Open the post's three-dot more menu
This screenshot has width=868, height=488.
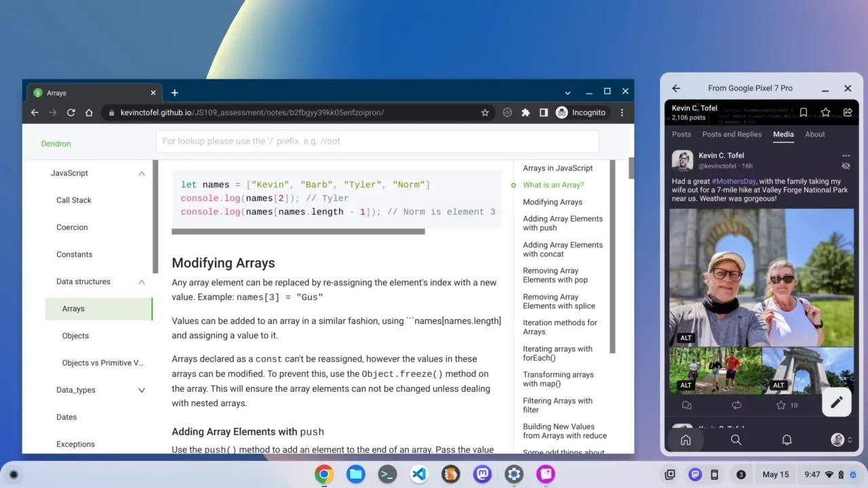[x=846, y=156]
